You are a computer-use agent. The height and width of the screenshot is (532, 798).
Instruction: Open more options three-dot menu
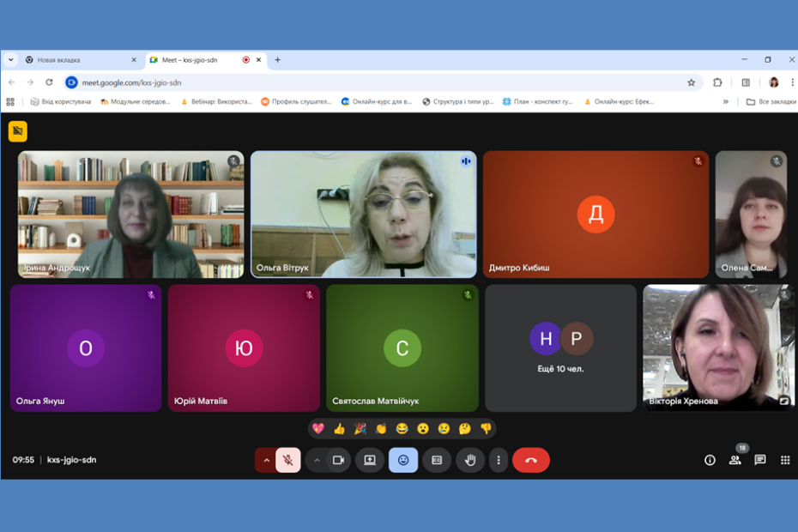[499, 460]
